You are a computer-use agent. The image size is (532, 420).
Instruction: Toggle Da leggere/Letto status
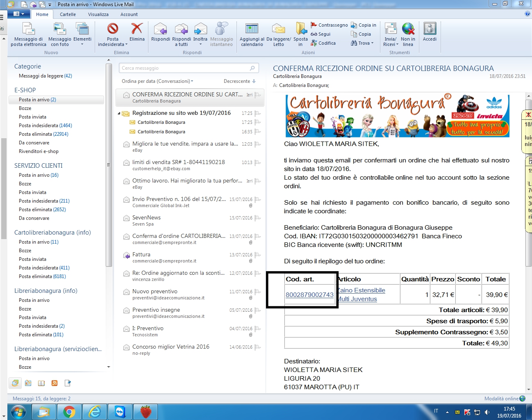(279, 34)
